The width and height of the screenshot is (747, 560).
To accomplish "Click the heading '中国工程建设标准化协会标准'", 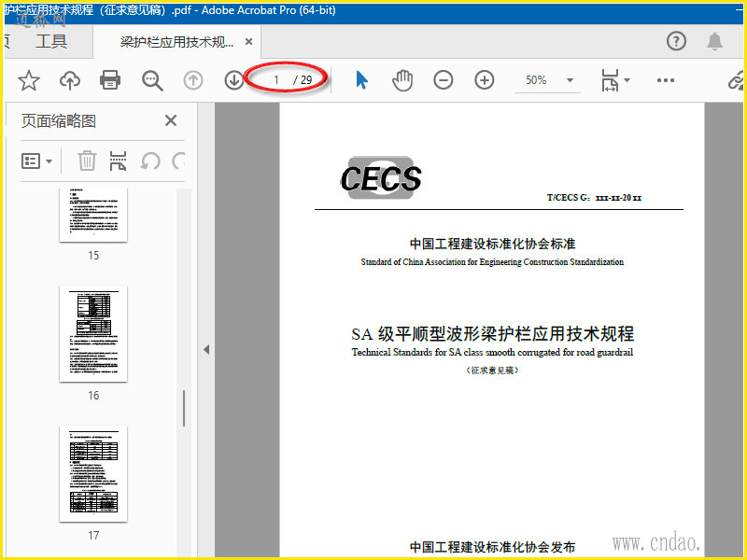I will (493, 244).
